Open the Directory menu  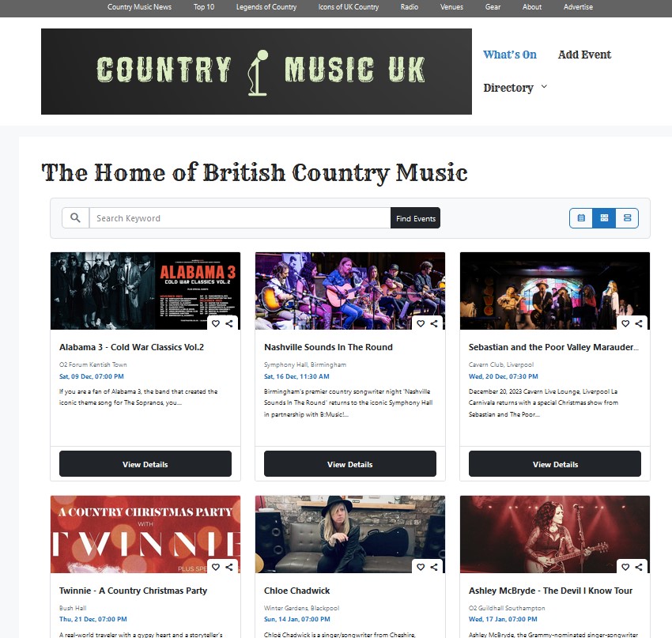508,88
